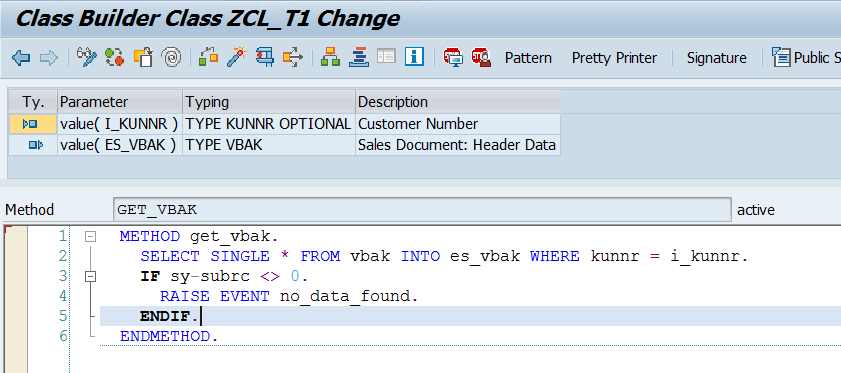The width and height of the screenshot is (841, 373).
Task: Open the blue Information help icon
Action: coord(415,57)
